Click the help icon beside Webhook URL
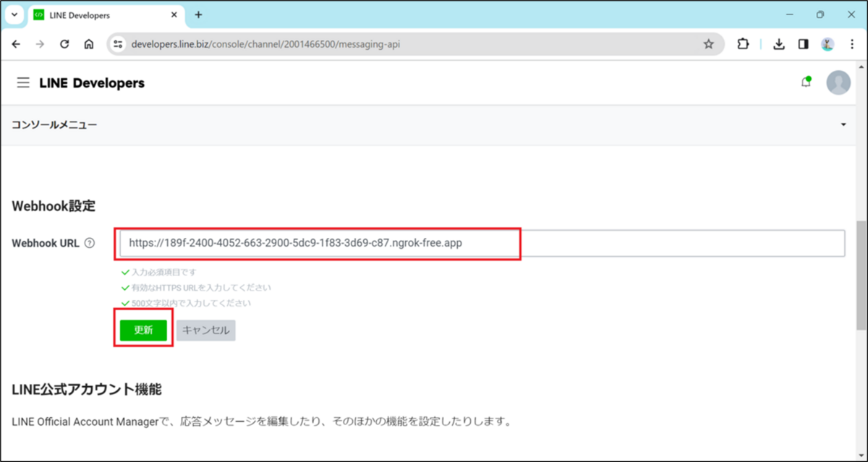 [x=90, y=244]
